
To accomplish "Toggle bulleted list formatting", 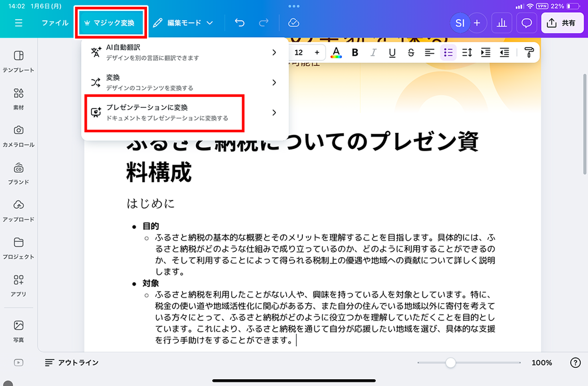I will tap(448, 52).
